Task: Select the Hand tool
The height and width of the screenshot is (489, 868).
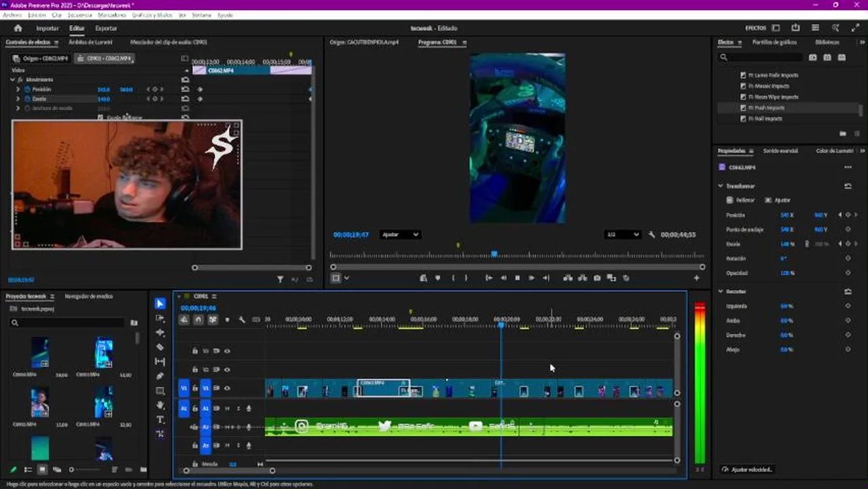Action: click(160, 405)
